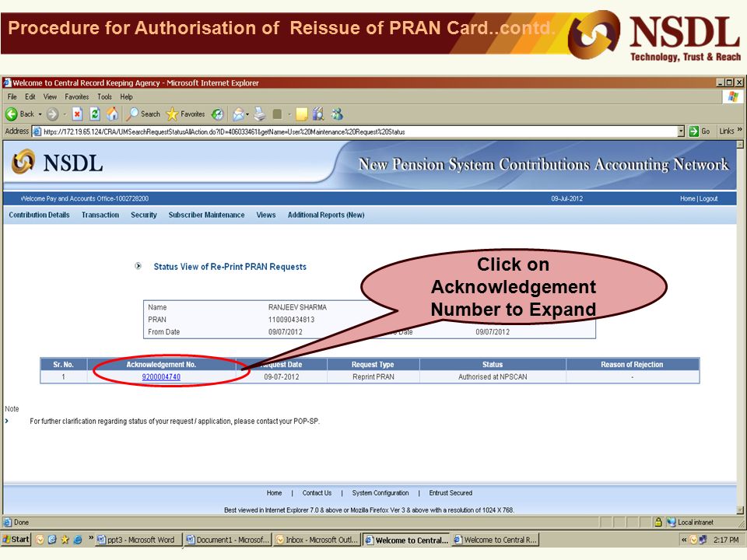Open Additional Reports (New) menu

coord(326,215)
